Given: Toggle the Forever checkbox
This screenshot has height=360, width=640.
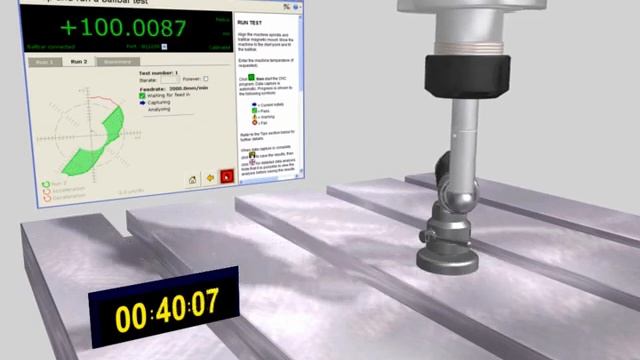Looking at the screenshot, I should coord(206,79).
